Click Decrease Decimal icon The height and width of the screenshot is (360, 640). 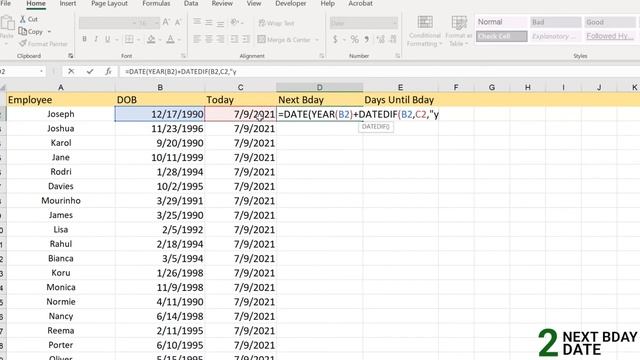(393, 39)
